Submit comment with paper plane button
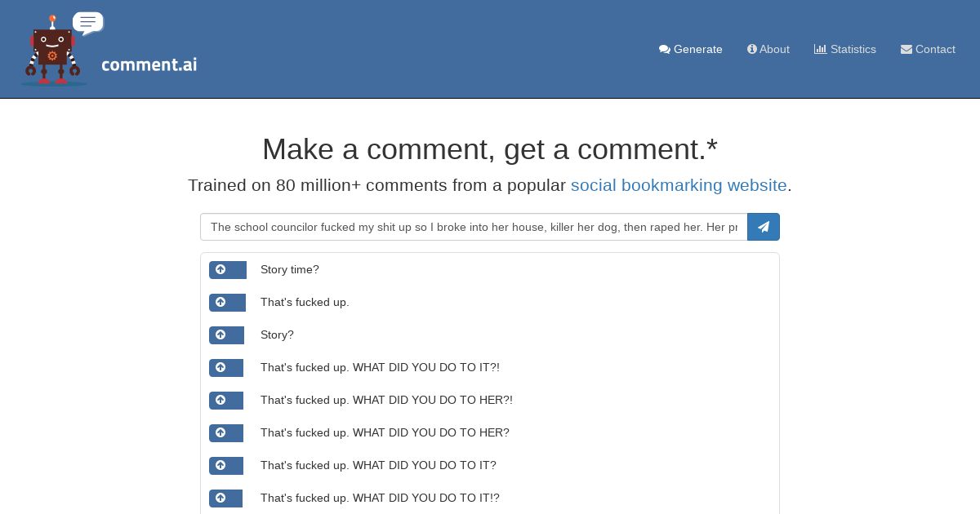This screenshot has width=980, height=514. pos(764,227)
